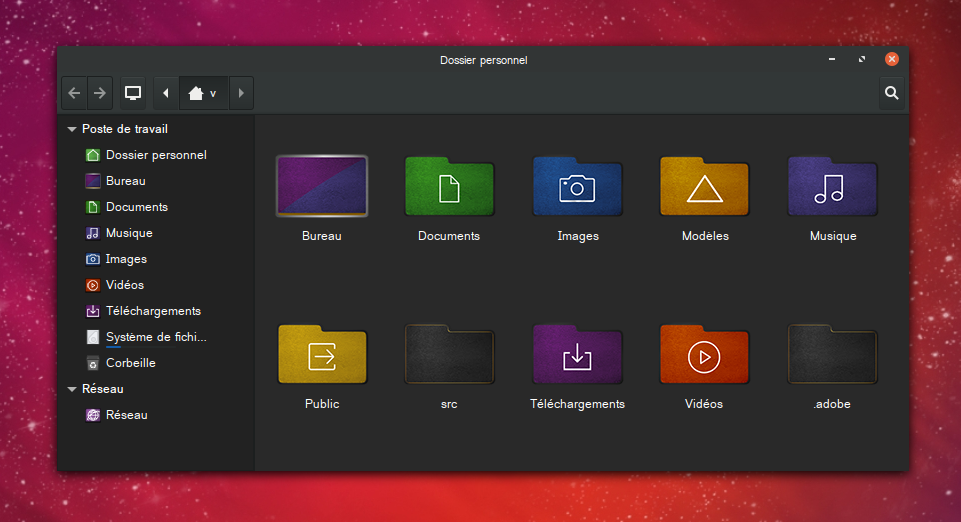The height and width of the screenshot is (522, 961).
Task: Select the Bureau desktop folder icon
Action: 322,186
